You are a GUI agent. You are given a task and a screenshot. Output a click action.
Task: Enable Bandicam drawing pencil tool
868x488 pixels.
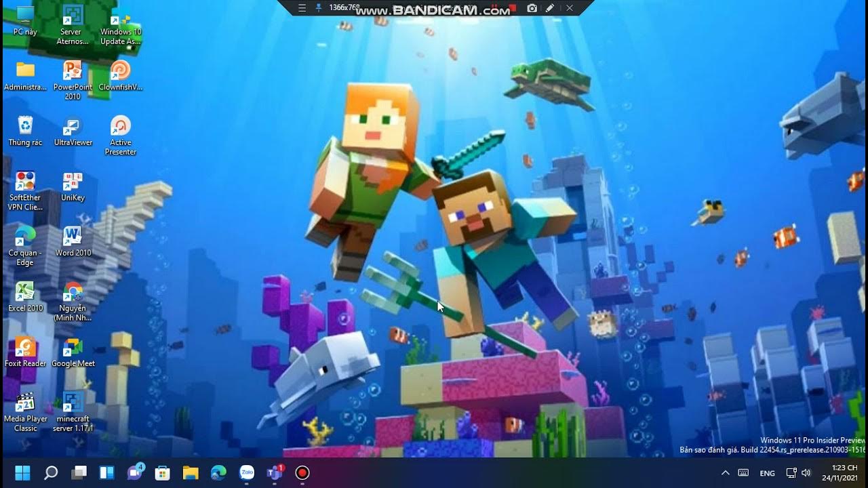550,8
